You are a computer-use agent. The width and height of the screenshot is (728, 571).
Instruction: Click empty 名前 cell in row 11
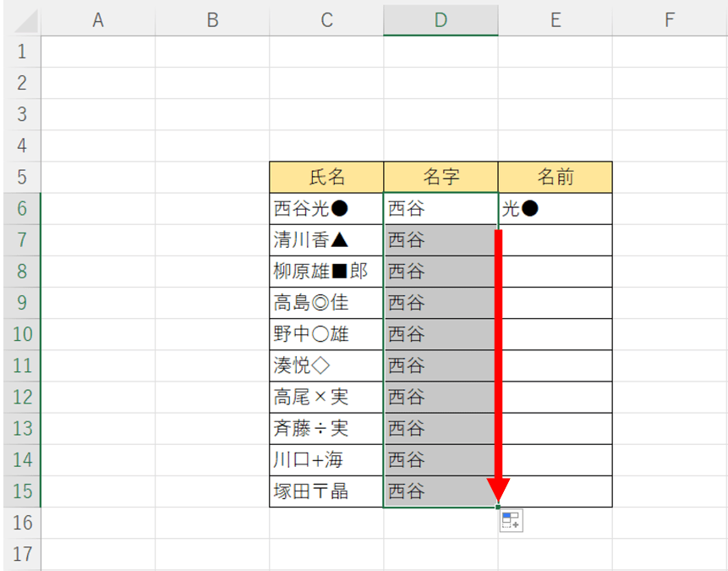pos(556,365)
